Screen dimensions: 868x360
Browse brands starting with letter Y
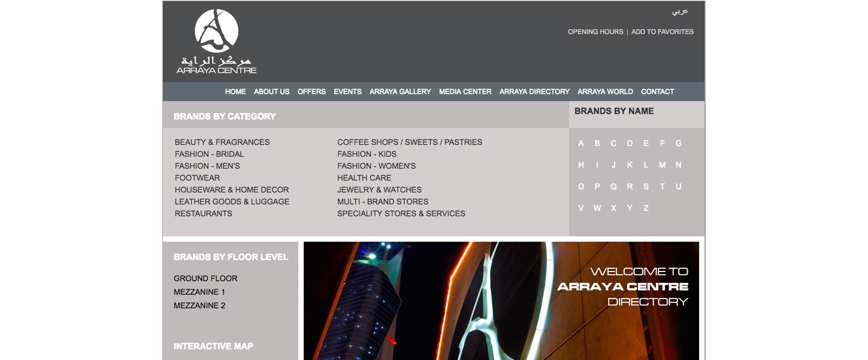[x=629, y=208]
